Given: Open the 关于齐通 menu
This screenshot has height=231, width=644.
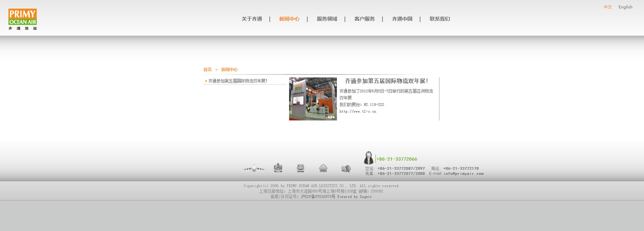Looking at the screenshot, I should 252,19.
